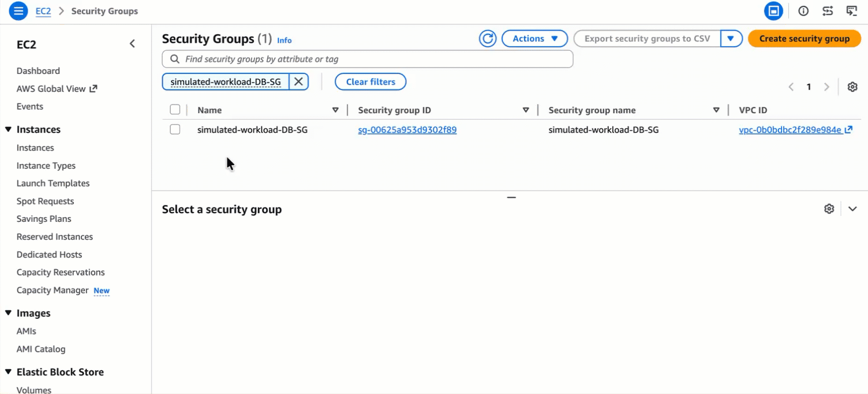Open Capacity Reservations in sidebar

click(x=61, y=272)
